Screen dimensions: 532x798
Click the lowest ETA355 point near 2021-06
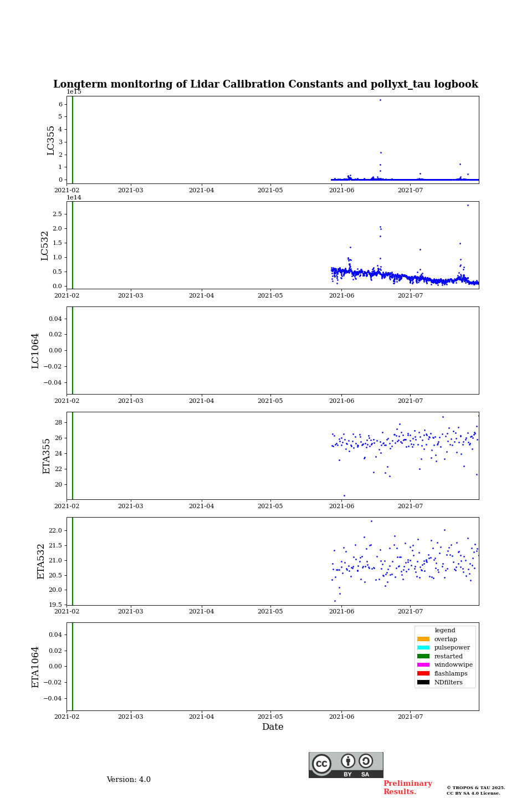click(x=344, y=495)
